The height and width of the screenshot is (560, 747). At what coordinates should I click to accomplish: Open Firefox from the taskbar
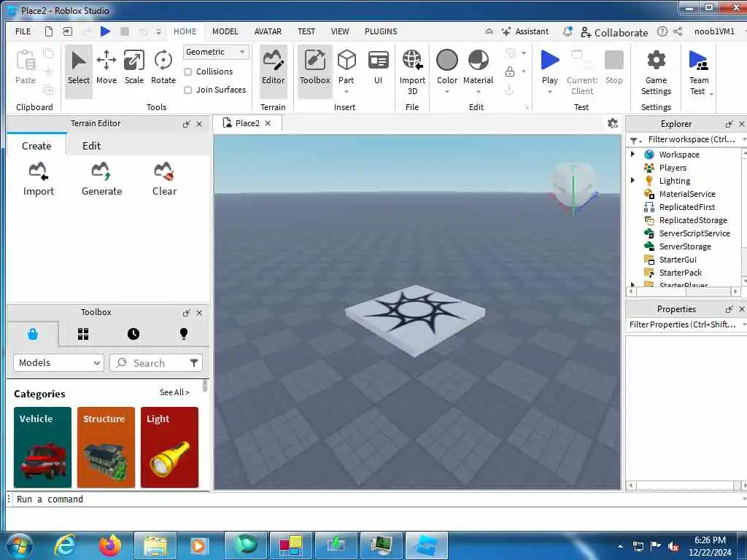(x=110, y=545)
